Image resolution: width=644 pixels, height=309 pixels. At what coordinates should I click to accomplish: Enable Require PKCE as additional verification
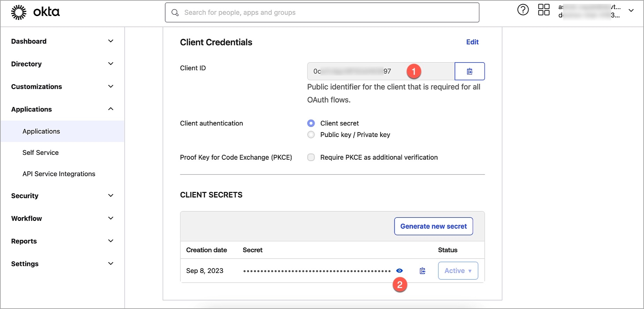311,157
